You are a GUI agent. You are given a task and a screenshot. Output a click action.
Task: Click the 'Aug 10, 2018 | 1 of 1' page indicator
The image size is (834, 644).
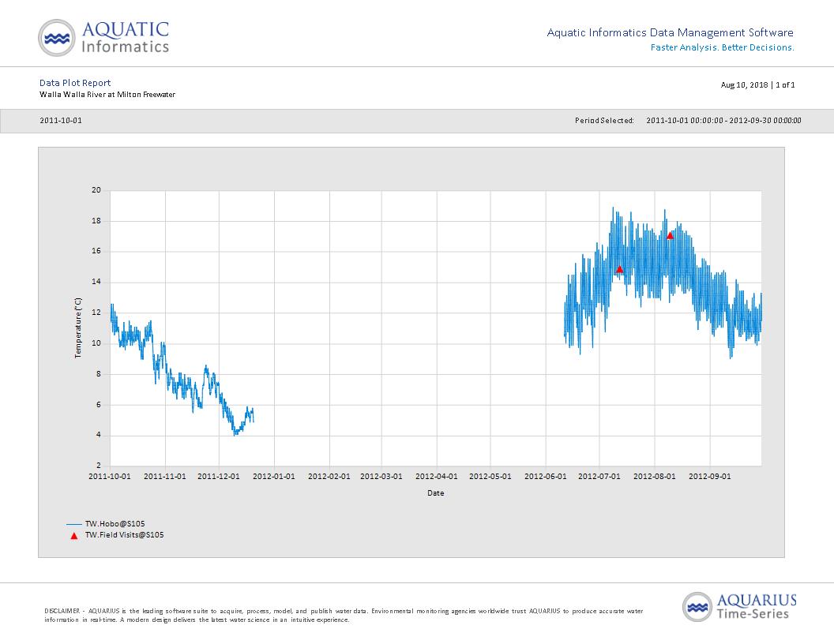757,85
